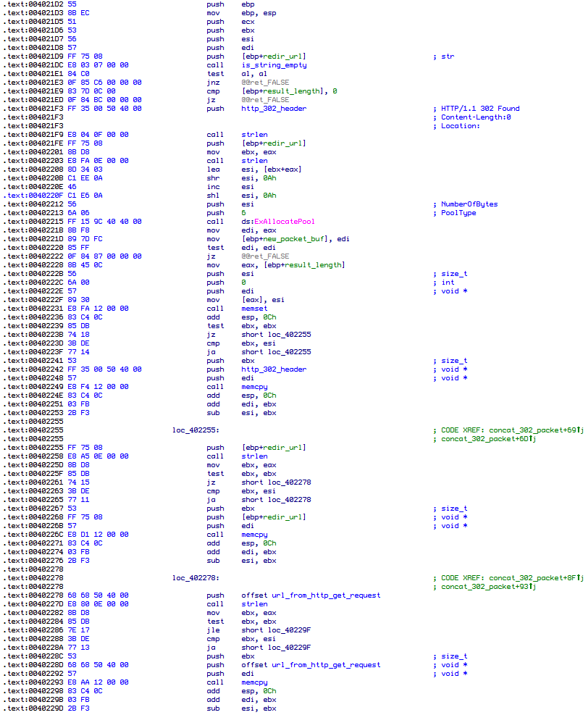The width and height of the screenshot is (588, 715).
Task: Click the 'Content-Length:0' comment
Action: point(476,117)
